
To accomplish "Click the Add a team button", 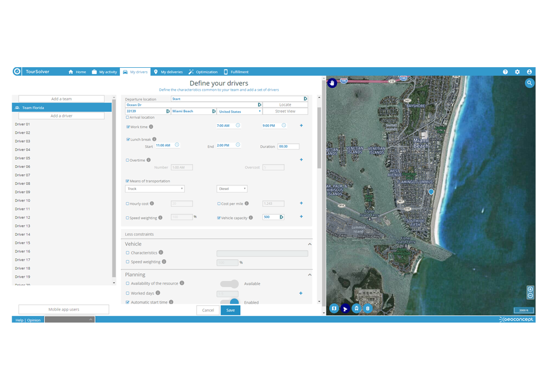I will click(x=61, y=99).
